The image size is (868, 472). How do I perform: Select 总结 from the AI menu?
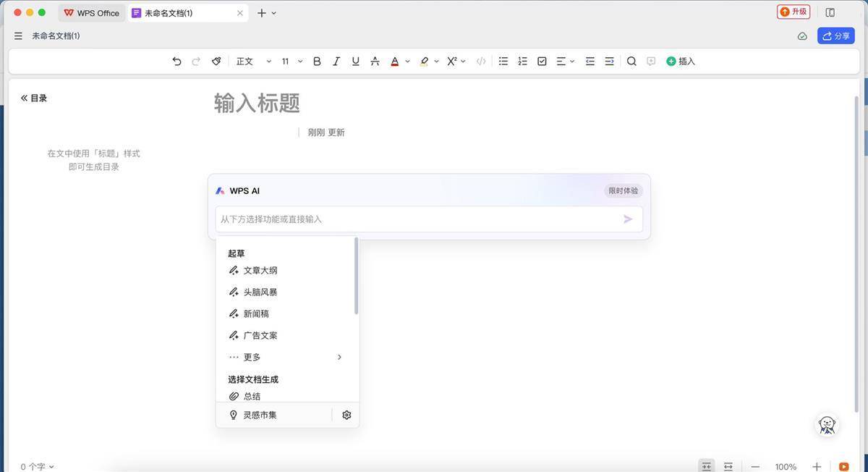tap(287, 395)
